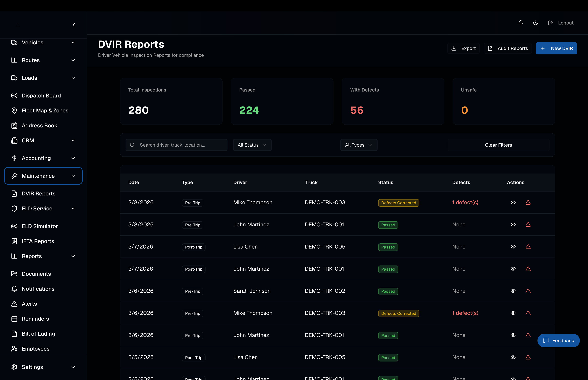View the Mike Thompson 3/8/2026 inspection (eye icon)
Screen dimensions: 588x380
coord(513,202)
